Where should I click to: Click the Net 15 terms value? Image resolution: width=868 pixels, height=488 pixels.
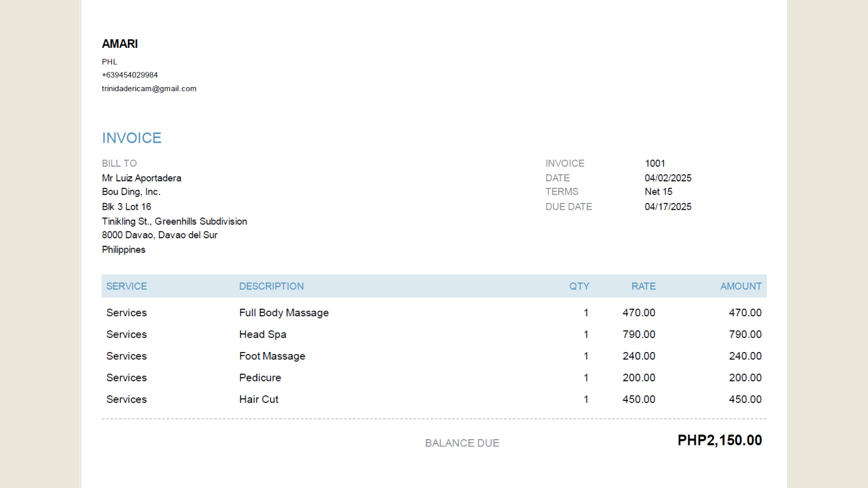[659, 192]
